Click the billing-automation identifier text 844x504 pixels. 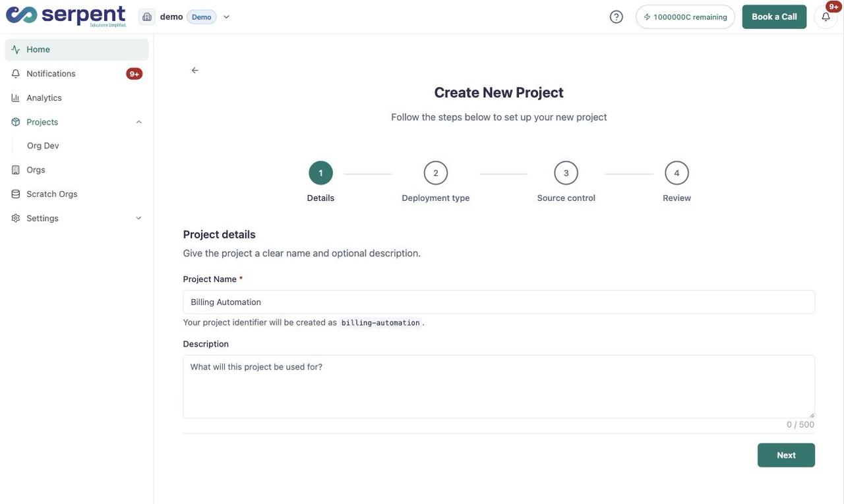pos(380,323)
